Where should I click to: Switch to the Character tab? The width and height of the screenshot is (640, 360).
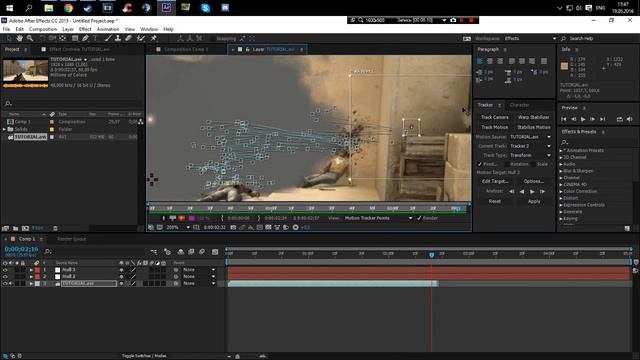(x=519, y=105)
